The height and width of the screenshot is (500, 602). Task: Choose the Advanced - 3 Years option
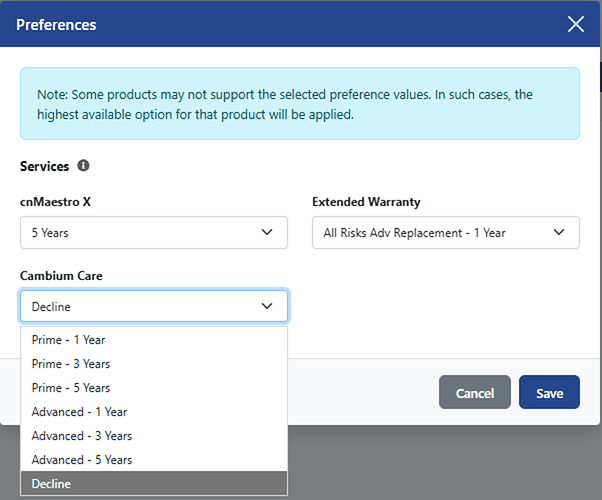[x=82, y=436]
